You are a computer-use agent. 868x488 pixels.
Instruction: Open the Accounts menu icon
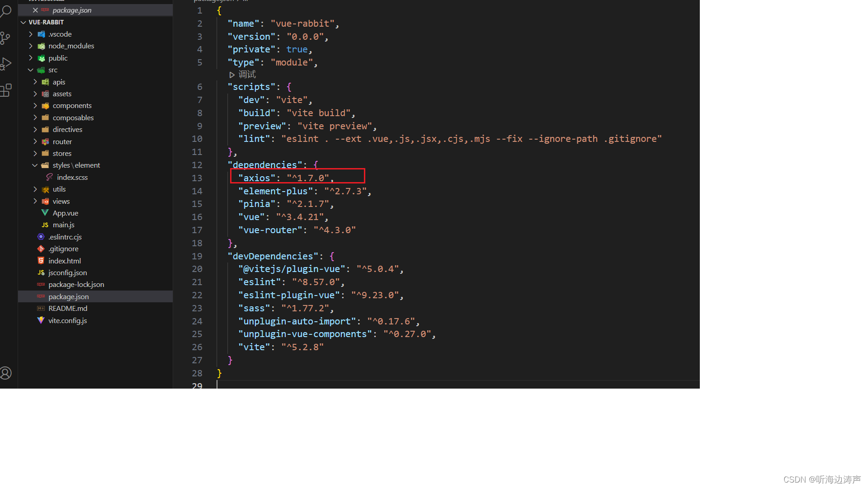[6, 373]
